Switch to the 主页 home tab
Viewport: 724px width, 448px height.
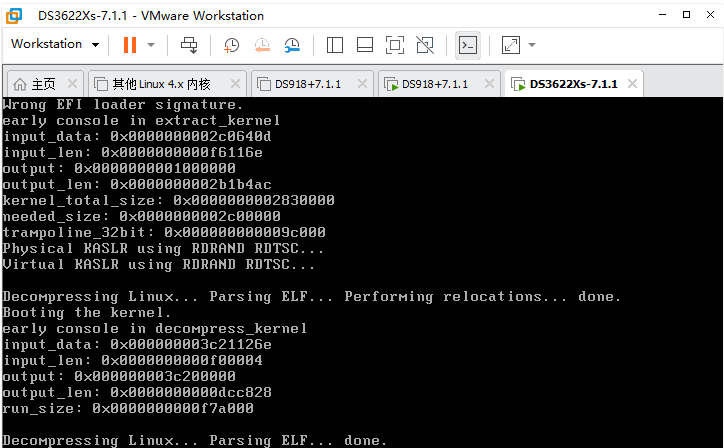click(x=33, y=84)
